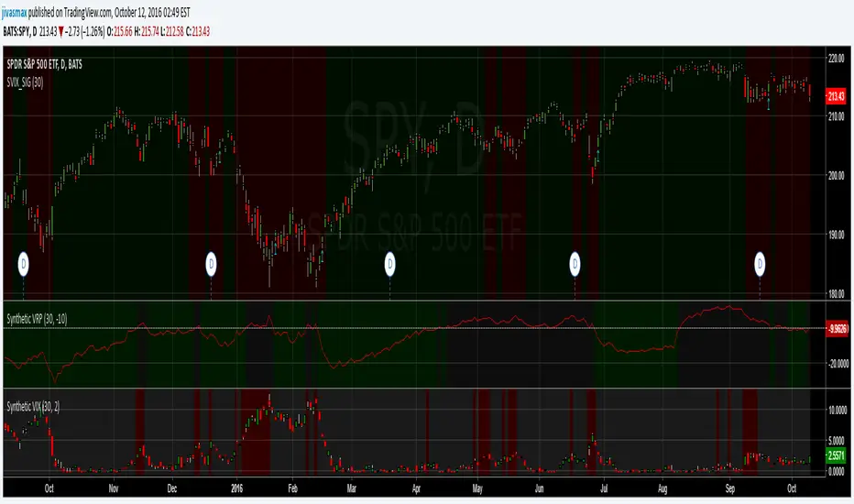The width and height of the screenshot is (854, 504).
Task: Click the Jul label on the time axis
Action: point(604,488)
